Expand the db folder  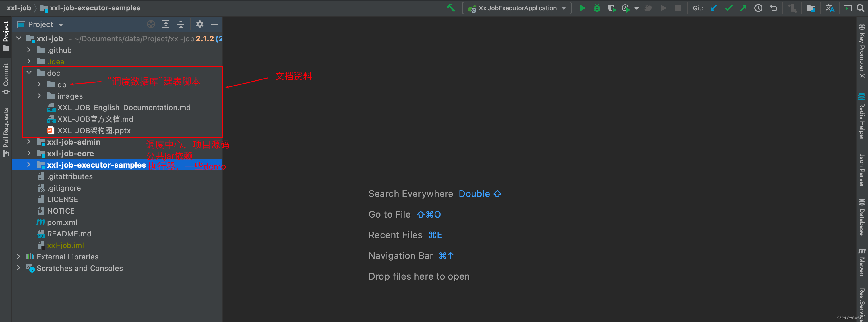39,84
